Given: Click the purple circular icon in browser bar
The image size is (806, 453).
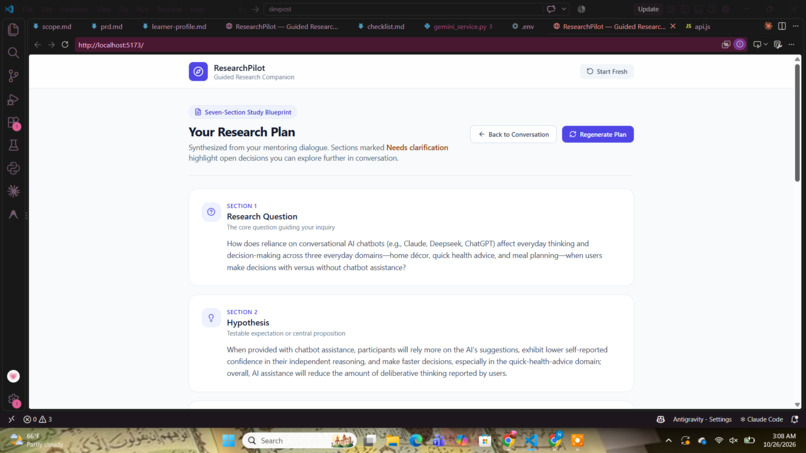Looking at the screenshot, I should click(x=740, y=45).
